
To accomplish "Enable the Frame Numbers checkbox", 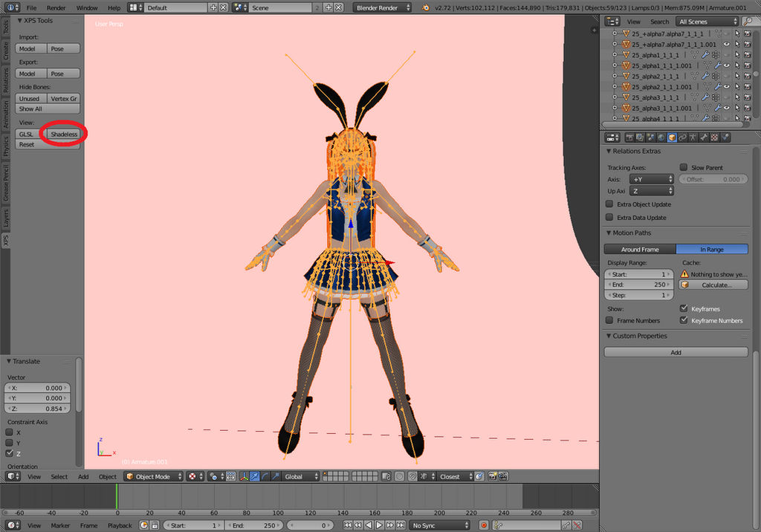I will point(609,320).
